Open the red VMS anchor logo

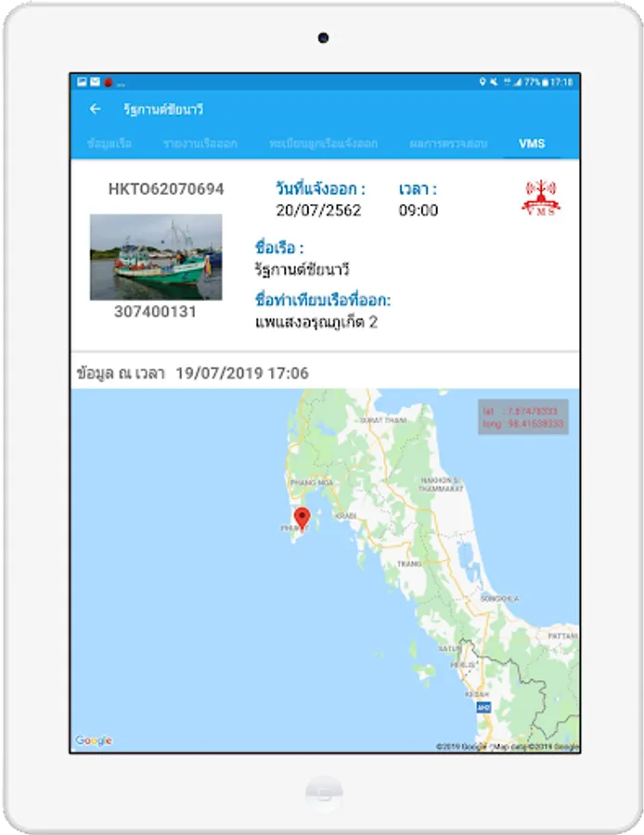click(541, 198)
